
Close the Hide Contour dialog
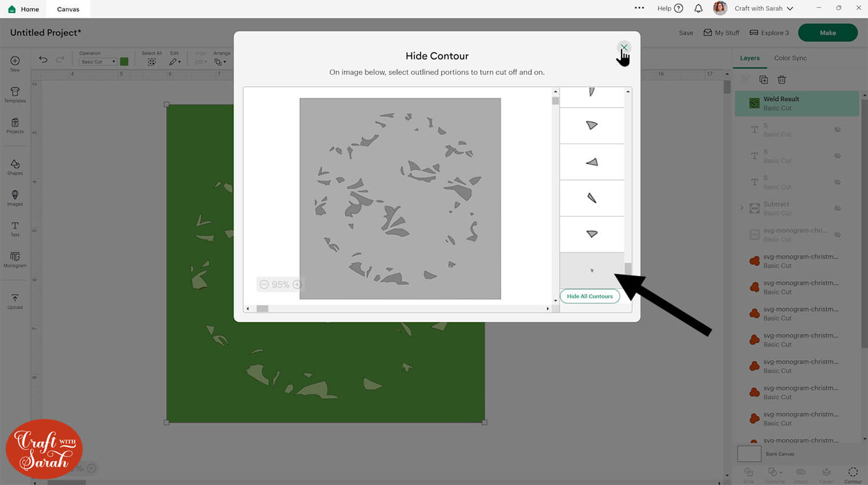pyautogui.click(x=624, y=48)
